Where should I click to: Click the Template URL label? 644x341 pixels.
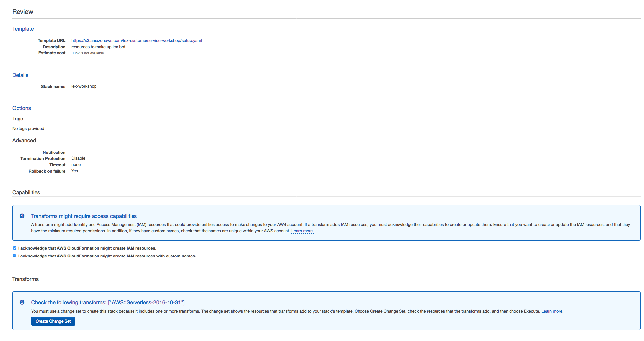[52, 41]
